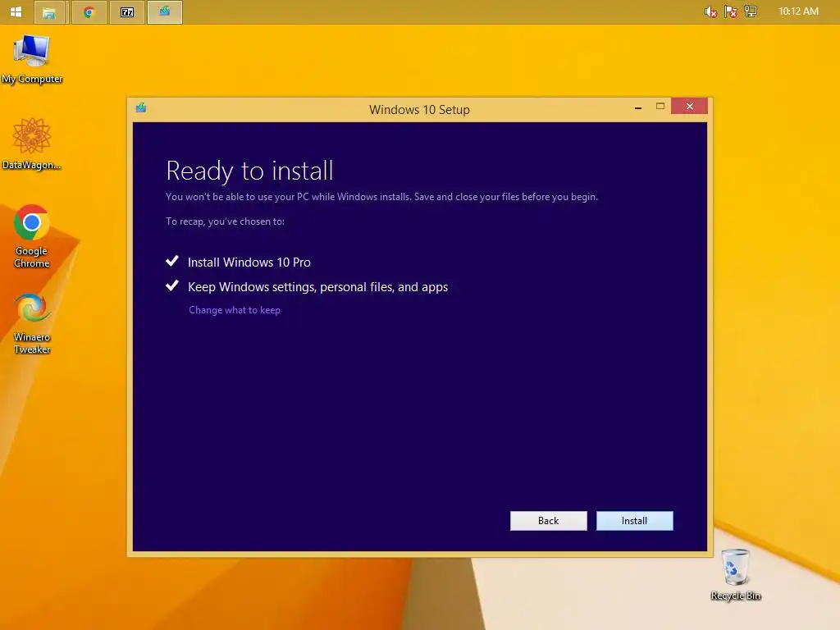Select the DataWagon desktop shortcut
The height and width of the screenshot is (630, 840).
[x=32, y=144]
